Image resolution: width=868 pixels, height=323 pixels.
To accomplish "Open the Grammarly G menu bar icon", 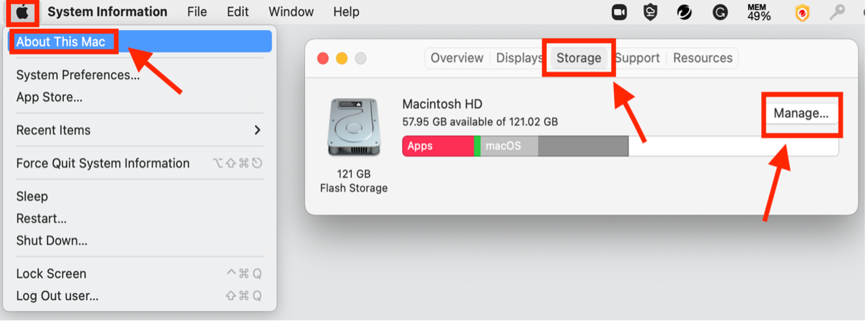I will [x=719, y=12].
